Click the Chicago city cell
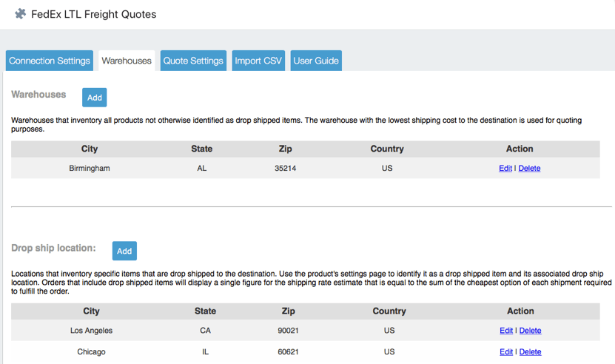 tap(91, 352)
